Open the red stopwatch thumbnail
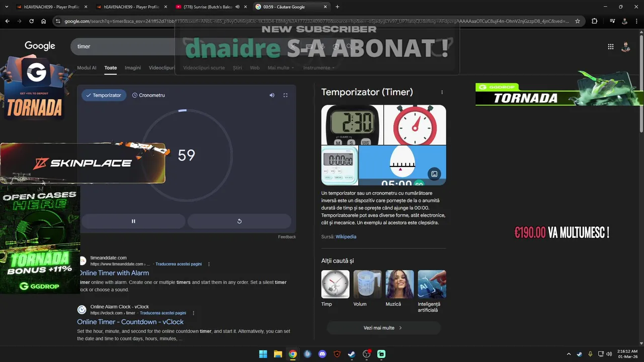The height and width of the screenshot is (362, 644). 415,125
